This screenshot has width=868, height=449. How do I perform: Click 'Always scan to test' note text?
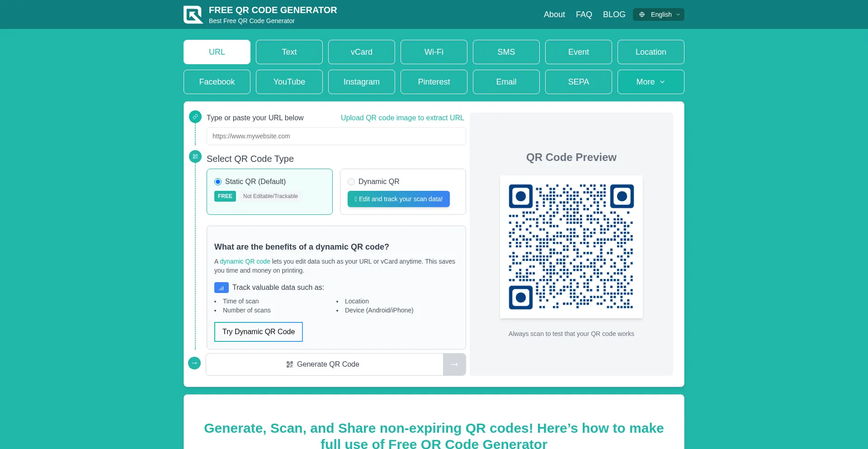point(571,334)
